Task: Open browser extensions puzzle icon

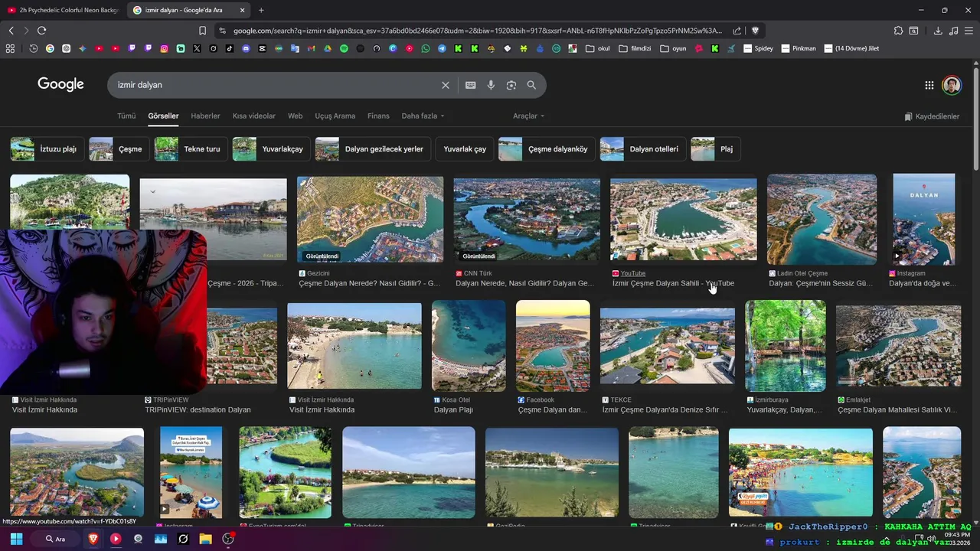Action: (x=898, y=31)
